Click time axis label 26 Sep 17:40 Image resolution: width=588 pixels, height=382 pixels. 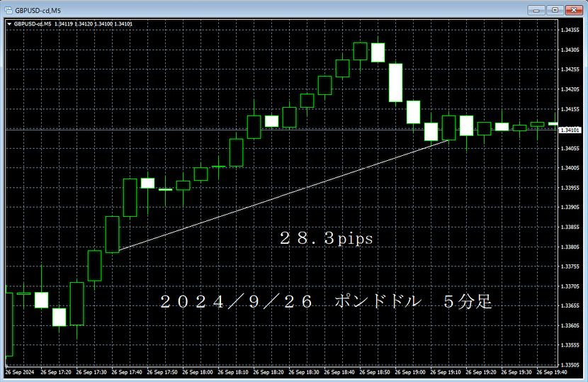pos(127,372)
